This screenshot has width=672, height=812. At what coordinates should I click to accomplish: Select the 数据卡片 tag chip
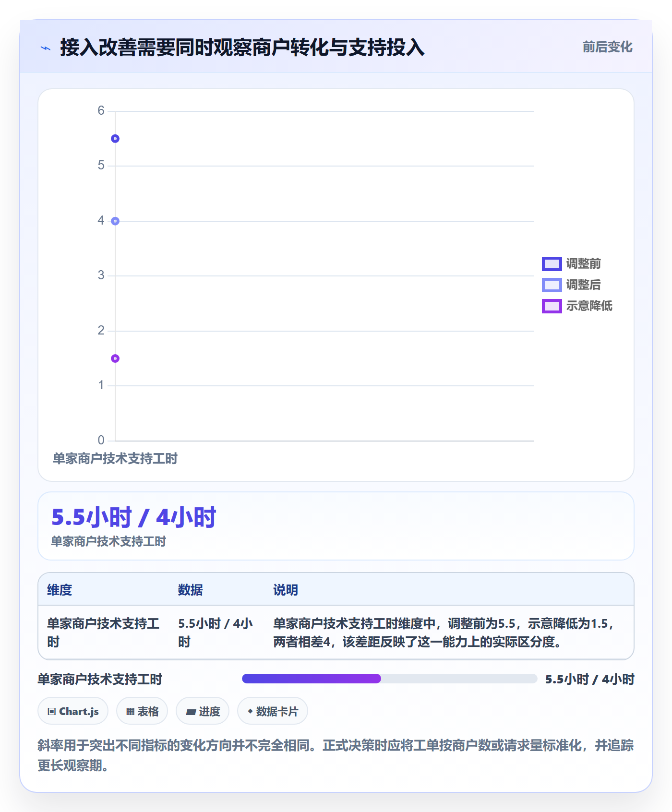point(273,711)
